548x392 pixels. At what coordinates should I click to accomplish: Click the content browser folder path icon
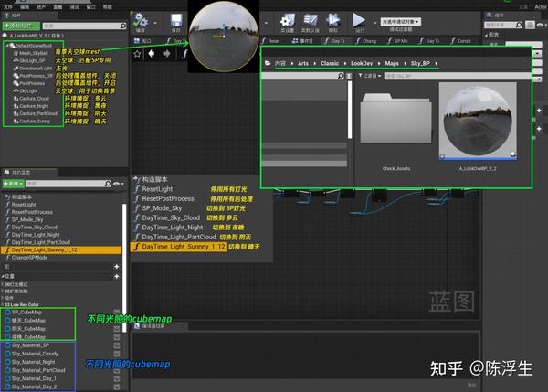coord(268,63)
